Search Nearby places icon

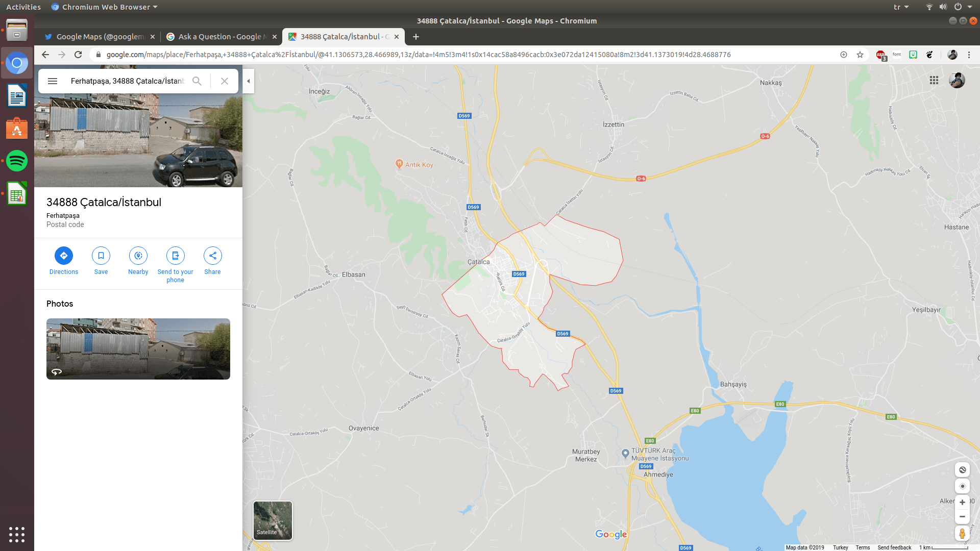pos(138,256)
